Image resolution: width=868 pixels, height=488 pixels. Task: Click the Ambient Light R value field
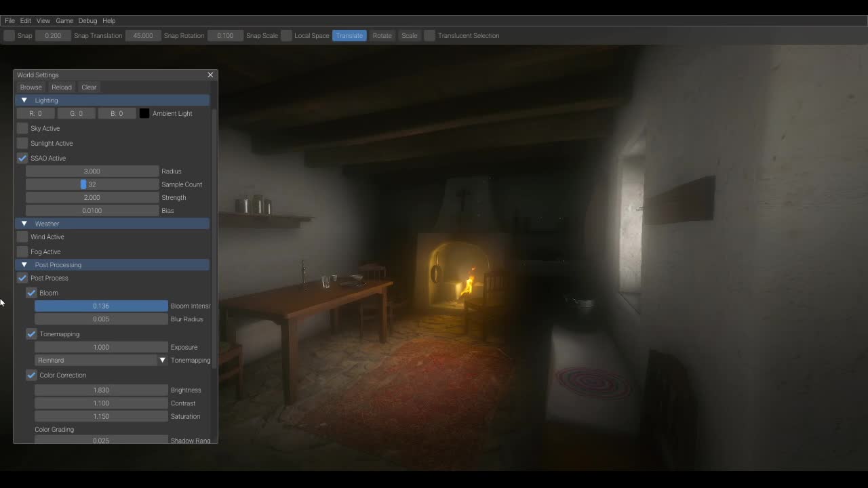coord(36,114)
